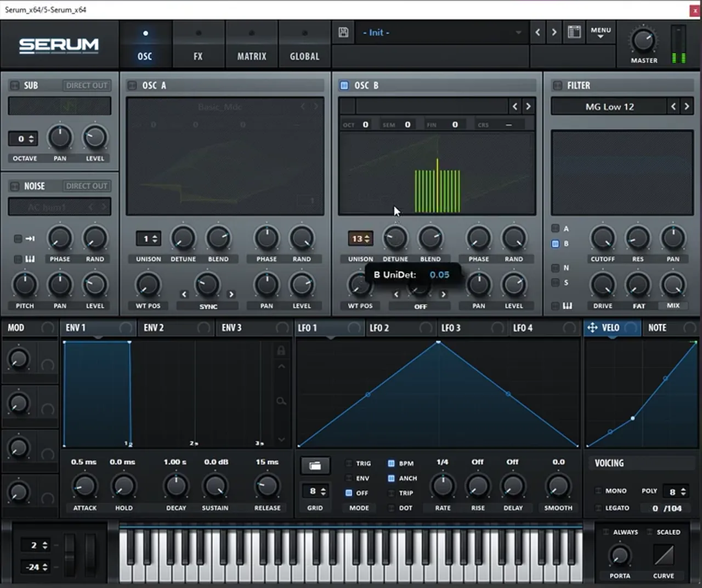The image size is (702, 588).
Task: Click OSC A previous warp mode arrow
Action: (x=184, y=295)
